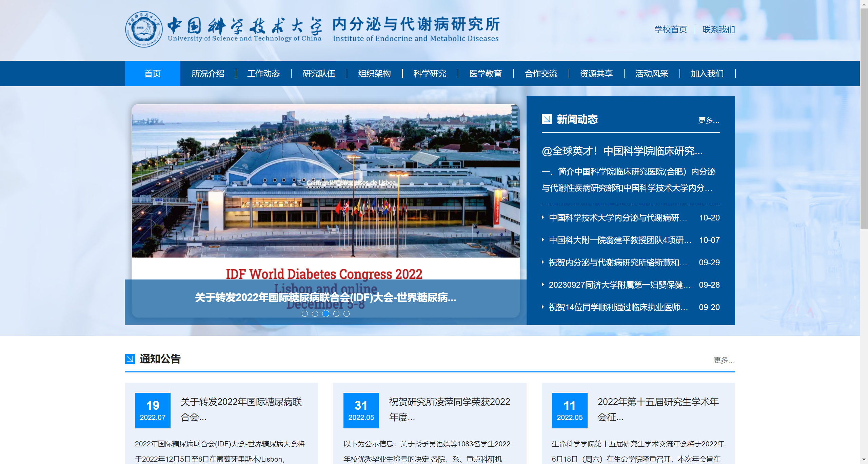Image resolution: width=868 pixels, height=464 pixels.
Task: Click the IDF World Diabetes Congress banner image
Action: 325,190
